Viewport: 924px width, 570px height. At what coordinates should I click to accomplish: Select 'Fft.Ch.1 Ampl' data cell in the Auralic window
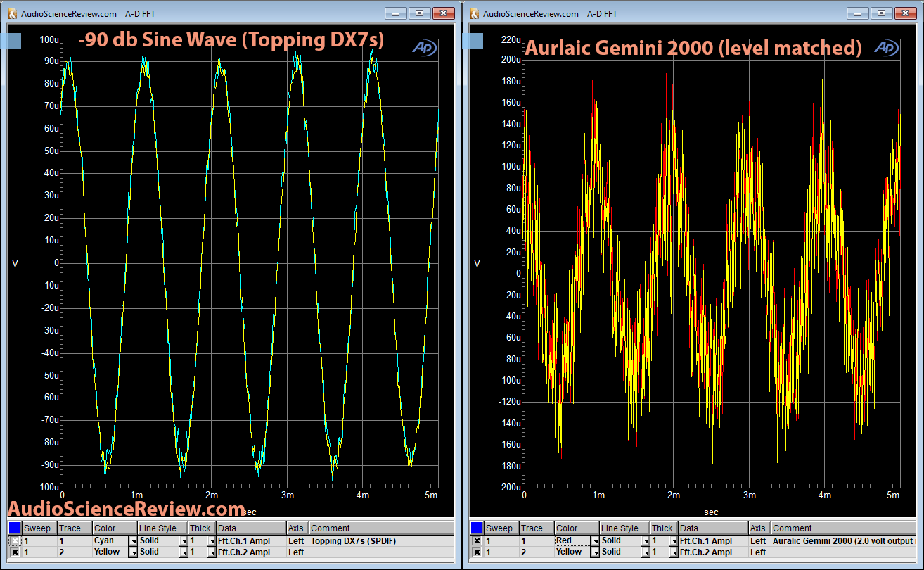pos(713,540)
